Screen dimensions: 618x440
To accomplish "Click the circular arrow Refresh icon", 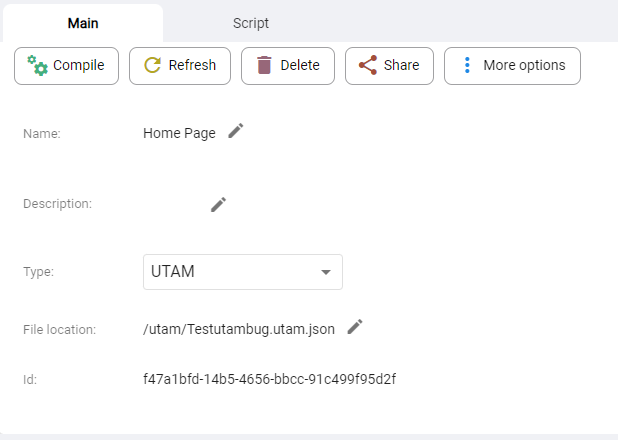I will pyautogui.click(x=153, y=65).
